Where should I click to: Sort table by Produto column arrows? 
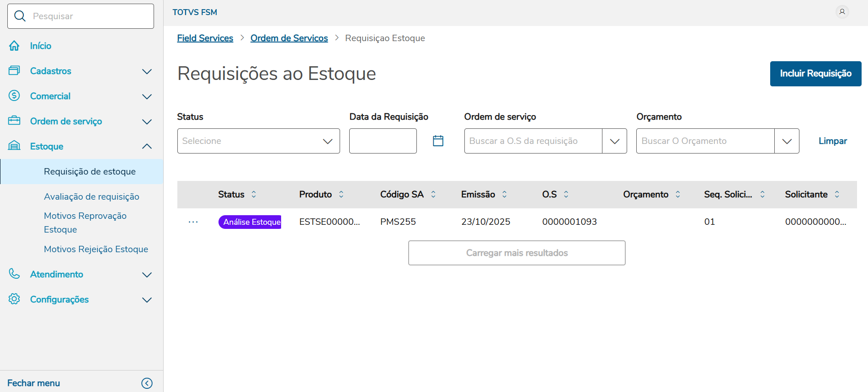pyautogui.click(x=341, y=194)
